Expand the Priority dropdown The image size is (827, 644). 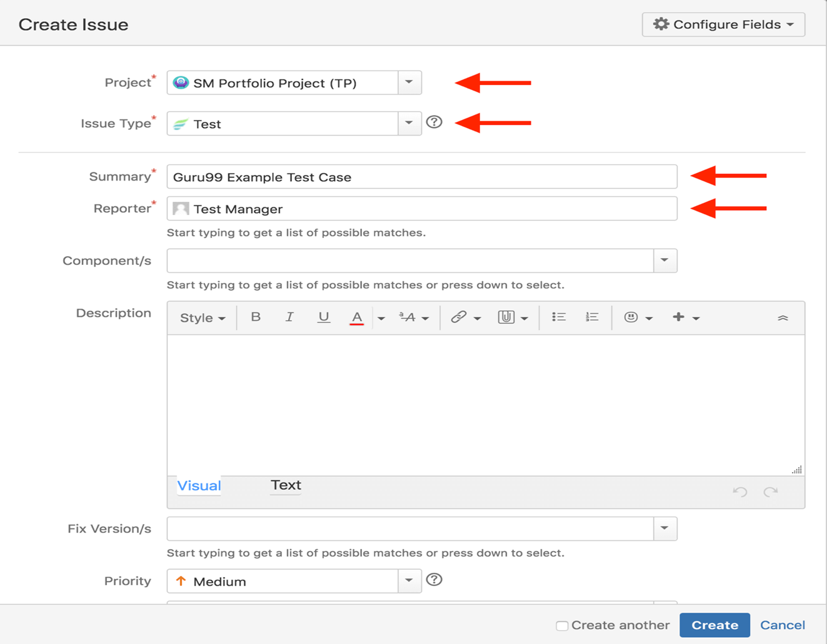click(409, 581)
